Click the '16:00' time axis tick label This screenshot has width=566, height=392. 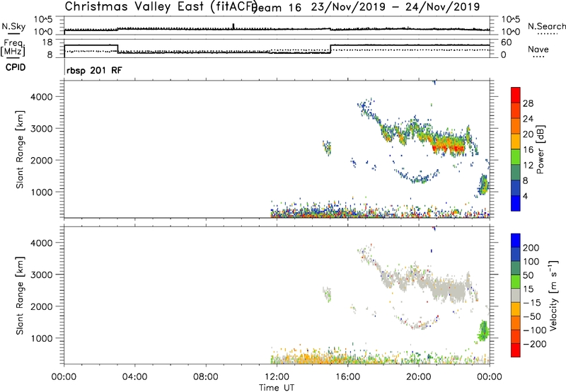(x=347, y=377)
